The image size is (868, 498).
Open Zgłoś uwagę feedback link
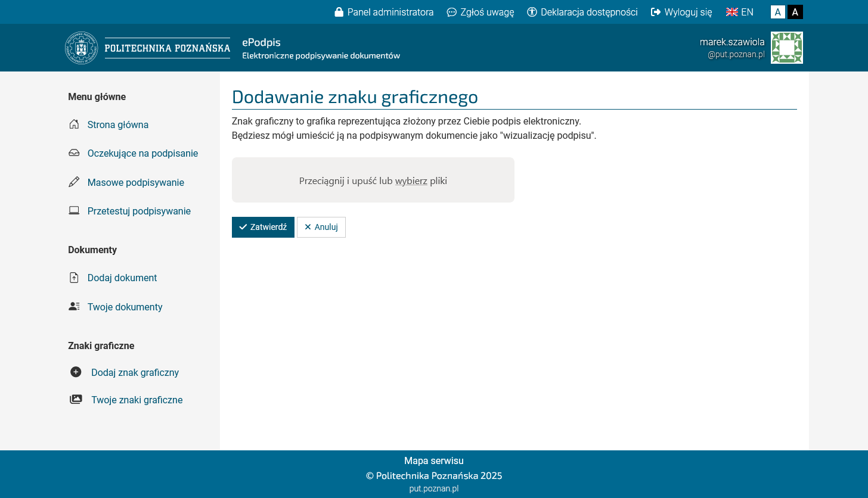[480, 12]
